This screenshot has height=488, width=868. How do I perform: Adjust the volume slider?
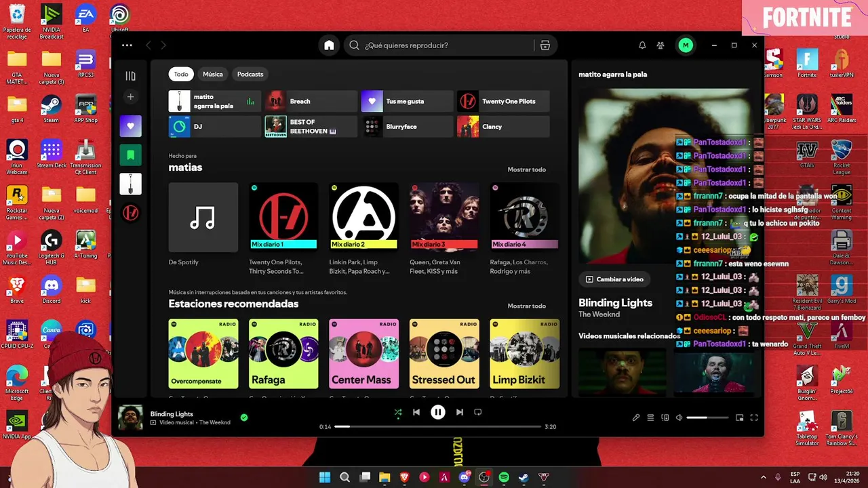[707, 418]
